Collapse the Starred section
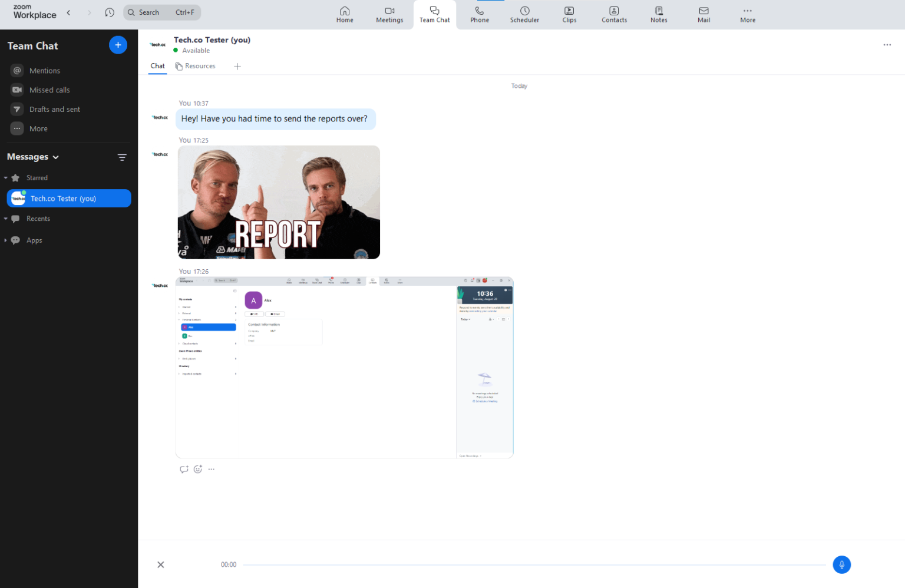 pyautogui.click(x=6, y=178)
